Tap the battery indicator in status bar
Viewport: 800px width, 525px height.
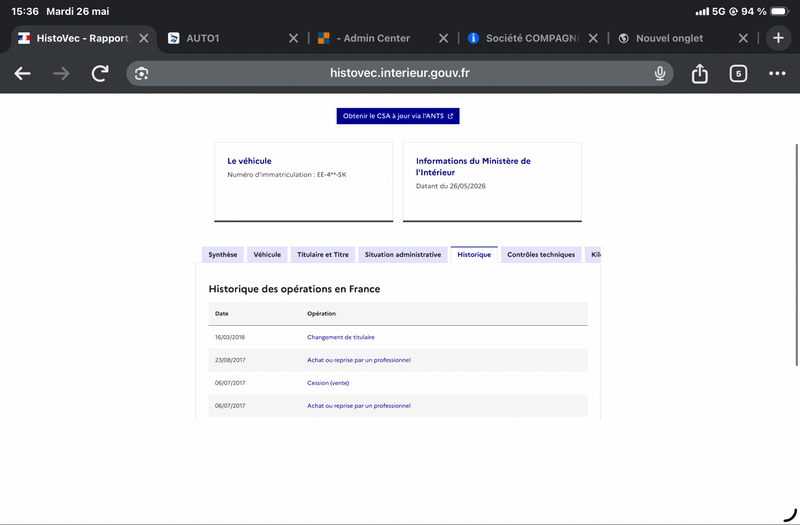tap(780, 11)
